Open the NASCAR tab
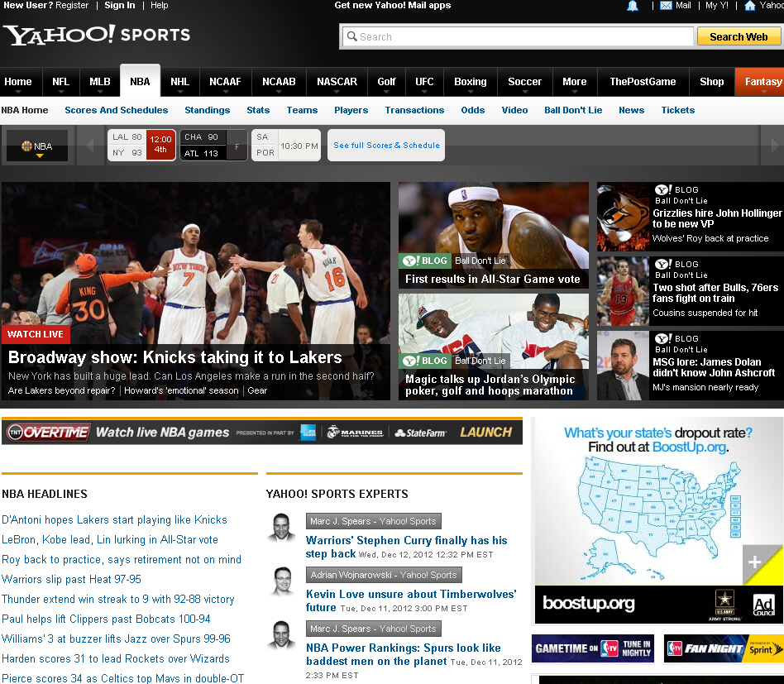Viewport: 784px width, 684px height. click(337, 82)
